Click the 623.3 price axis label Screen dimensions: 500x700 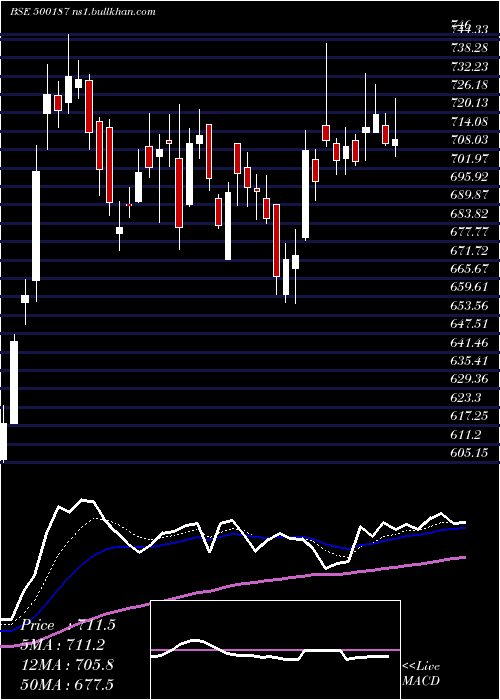(x=467, y=397)
